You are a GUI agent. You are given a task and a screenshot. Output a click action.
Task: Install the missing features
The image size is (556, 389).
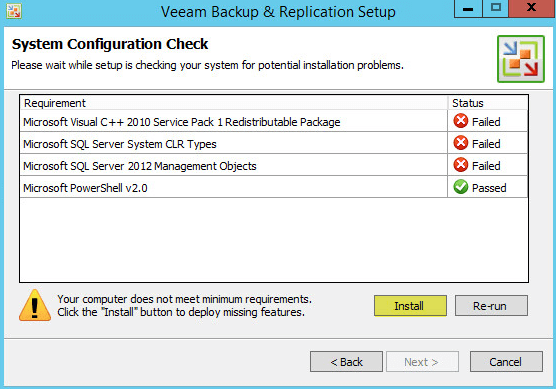click(x=410, y=306)
